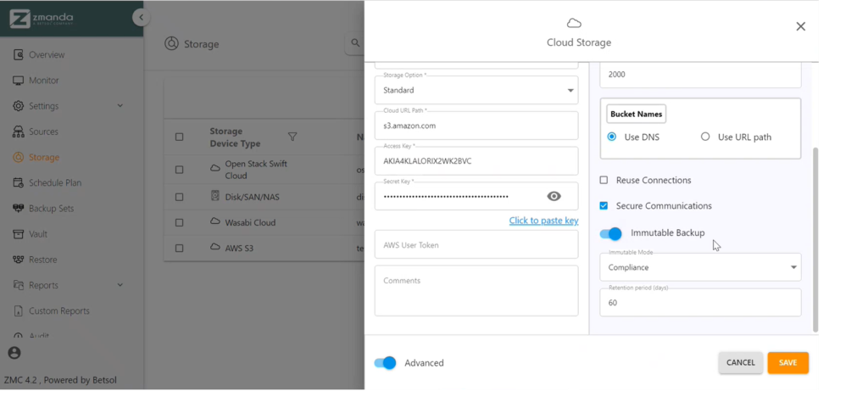This screenshot has width=868, height=414.
Task: Click the Reports icon in sidebar
Action: (x=19, y=285)
